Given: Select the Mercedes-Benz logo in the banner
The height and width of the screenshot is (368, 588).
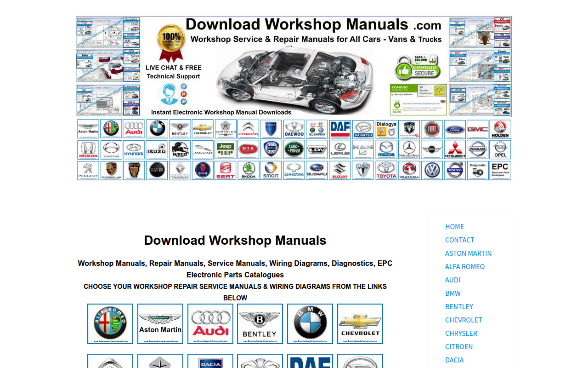Looking at the screenshot, I should [409, 150].
